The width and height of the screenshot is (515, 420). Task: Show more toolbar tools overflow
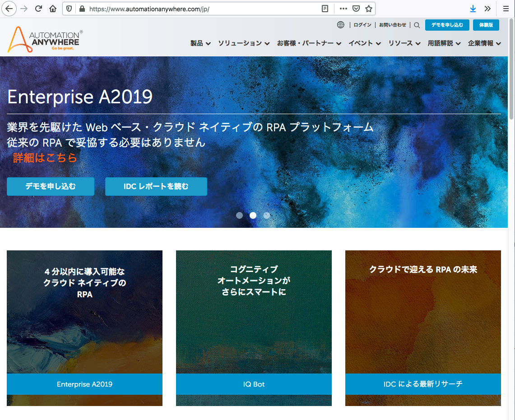(x=488, y=9)
